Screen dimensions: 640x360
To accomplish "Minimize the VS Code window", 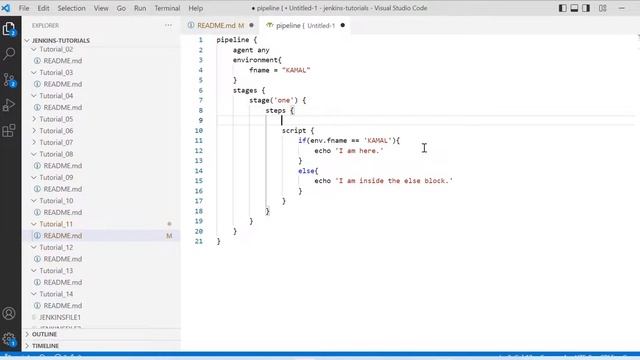I will tap(622, 8).
